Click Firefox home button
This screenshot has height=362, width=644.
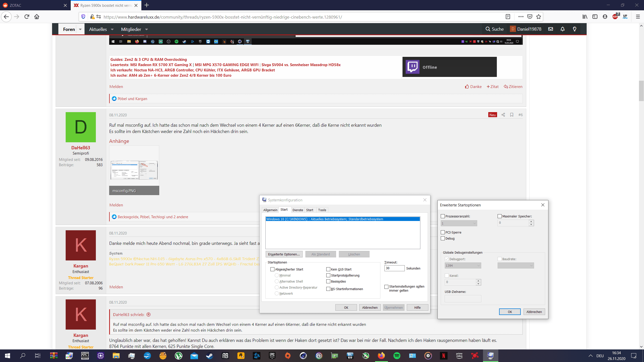(37, 17)
